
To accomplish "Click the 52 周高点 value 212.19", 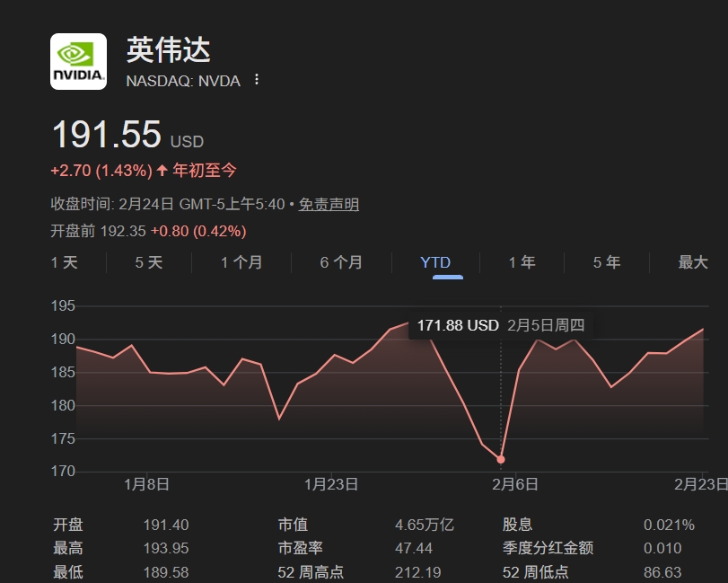I will coord(417,572).
